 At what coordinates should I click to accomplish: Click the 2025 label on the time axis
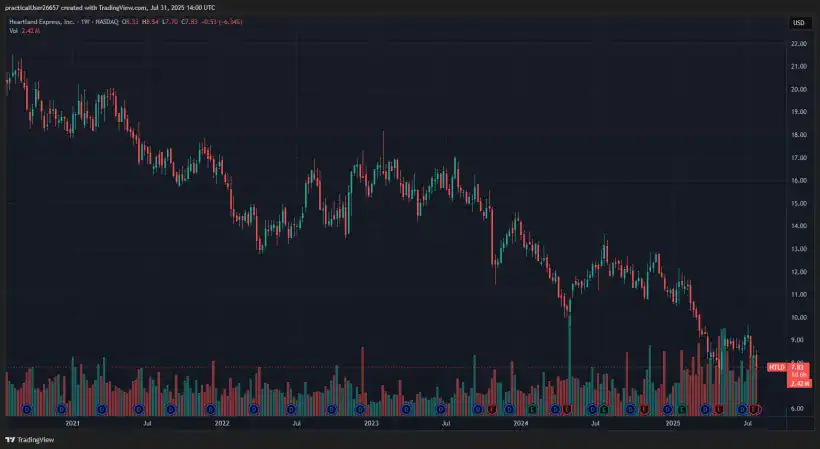point(672,424)
